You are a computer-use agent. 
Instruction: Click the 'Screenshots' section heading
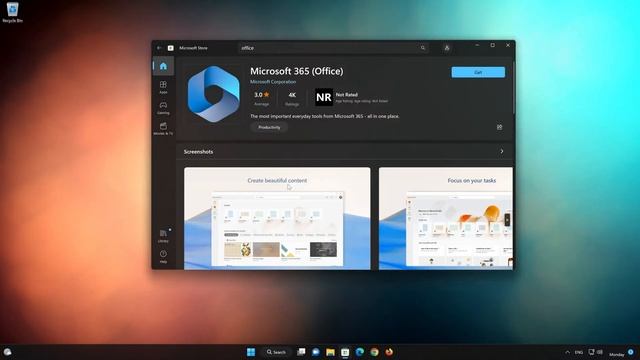pos(198,152)
